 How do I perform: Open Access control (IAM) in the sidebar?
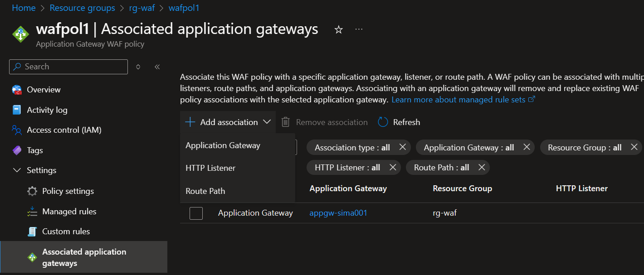click(x=64, y=130)
